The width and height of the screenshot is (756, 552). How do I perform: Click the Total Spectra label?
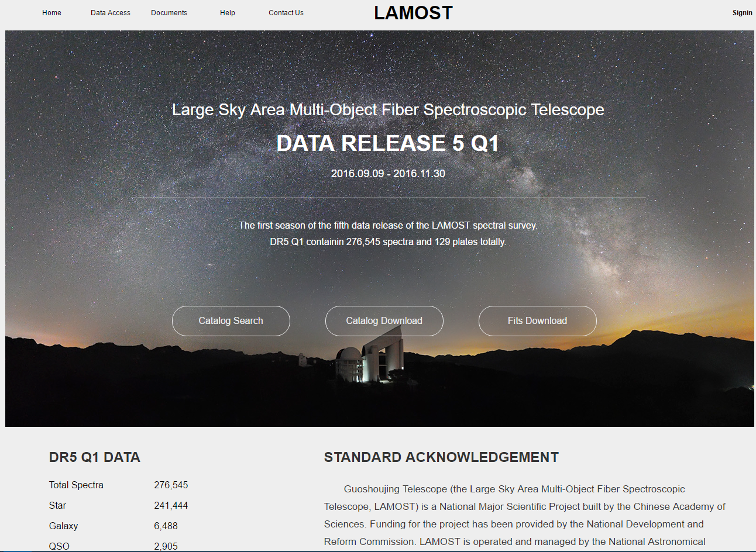(76, 485)
